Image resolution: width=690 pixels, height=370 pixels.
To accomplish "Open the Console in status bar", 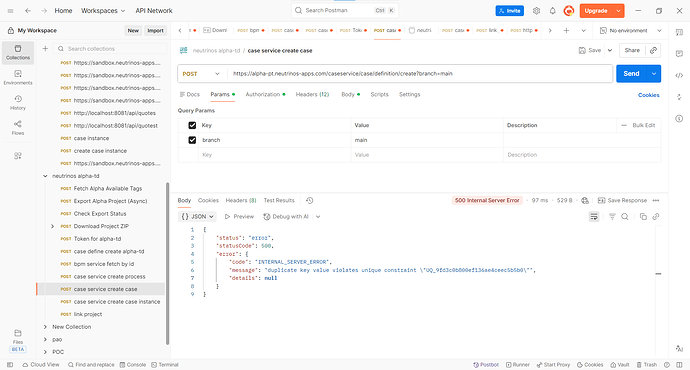I will (132, 365).
